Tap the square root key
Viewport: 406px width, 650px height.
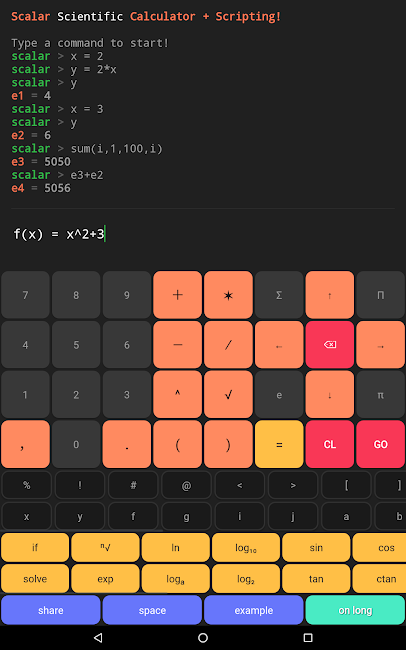(228, 394)
